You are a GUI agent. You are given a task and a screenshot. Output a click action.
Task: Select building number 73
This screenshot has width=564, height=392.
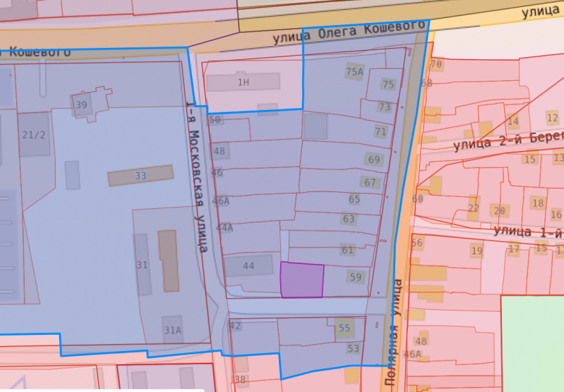384,107
